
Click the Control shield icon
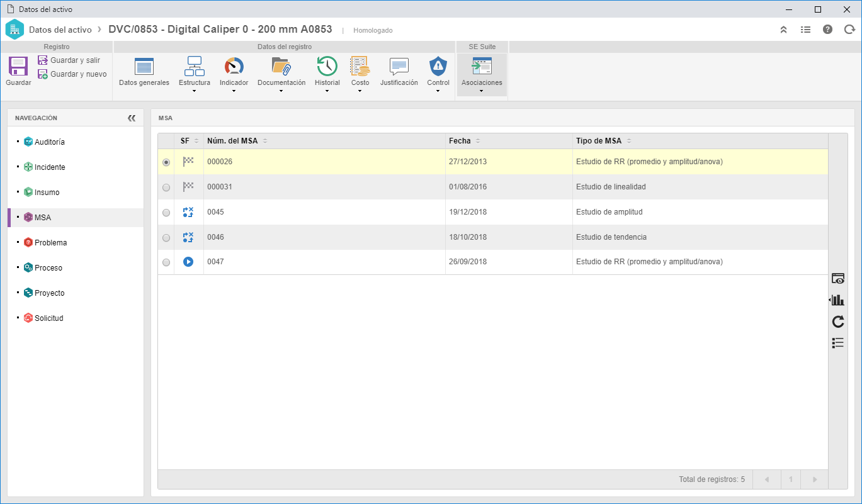438,65
